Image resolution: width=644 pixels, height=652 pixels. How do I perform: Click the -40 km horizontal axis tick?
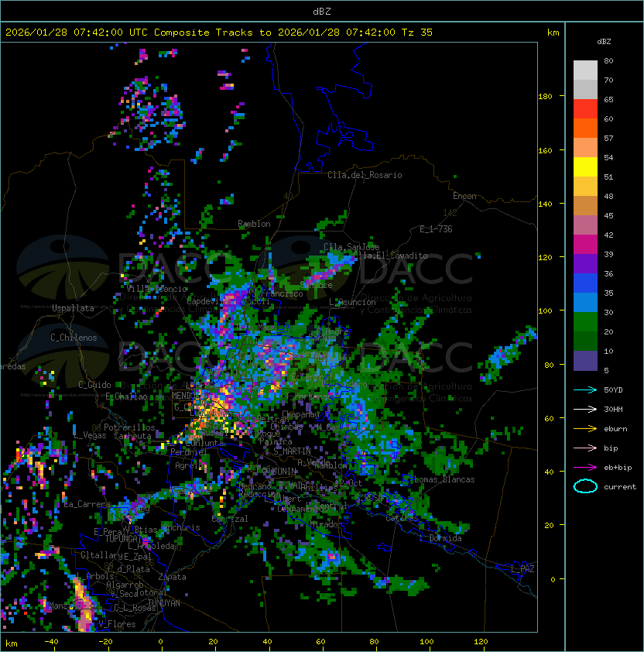(x=52, y=642)
